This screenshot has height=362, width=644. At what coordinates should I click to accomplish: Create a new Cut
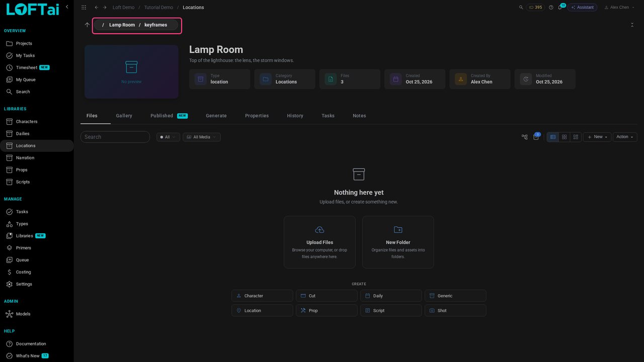pyautogui.click(x=327, y=296)
